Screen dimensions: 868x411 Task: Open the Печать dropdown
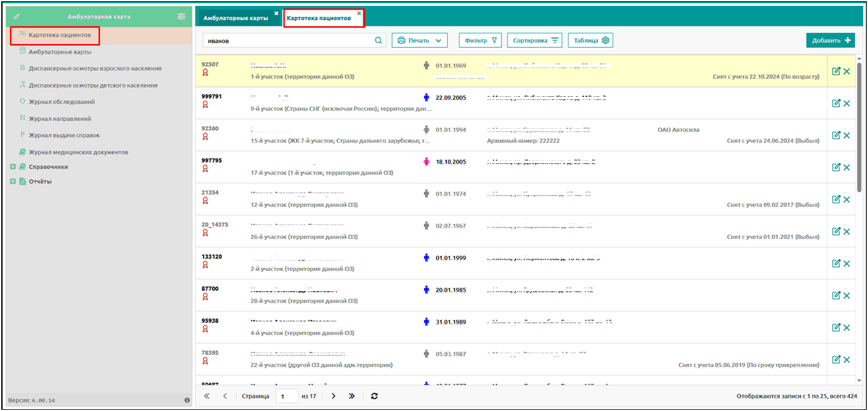pos(420,40)
